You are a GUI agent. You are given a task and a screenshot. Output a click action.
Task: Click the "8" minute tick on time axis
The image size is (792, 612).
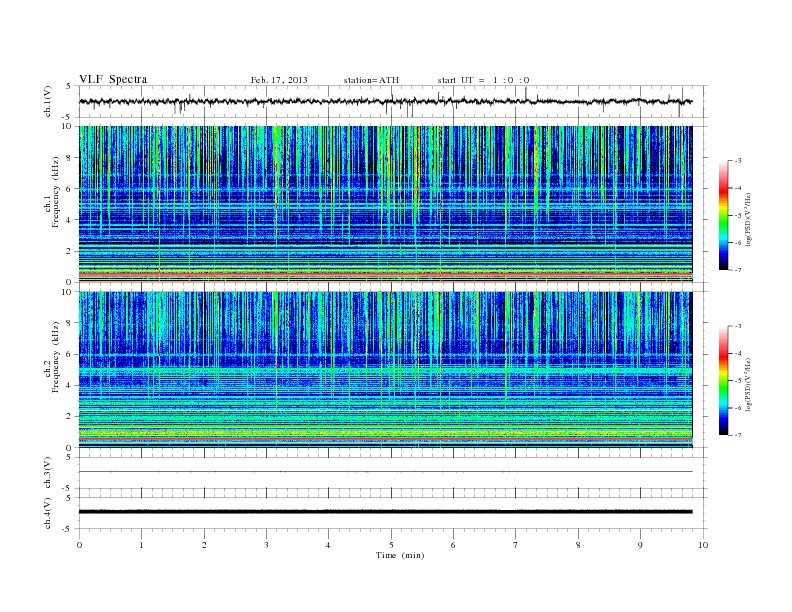578,545
